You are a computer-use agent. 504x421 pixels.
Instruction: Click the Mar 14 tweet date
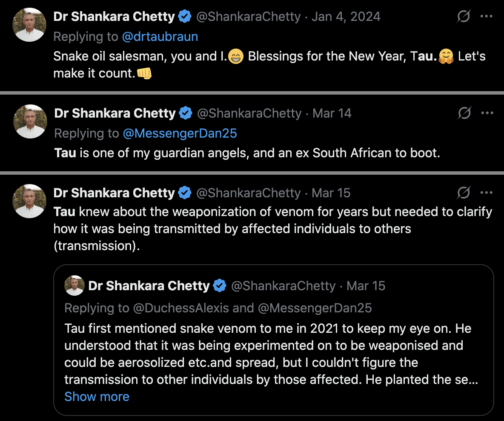click(332, 113)
